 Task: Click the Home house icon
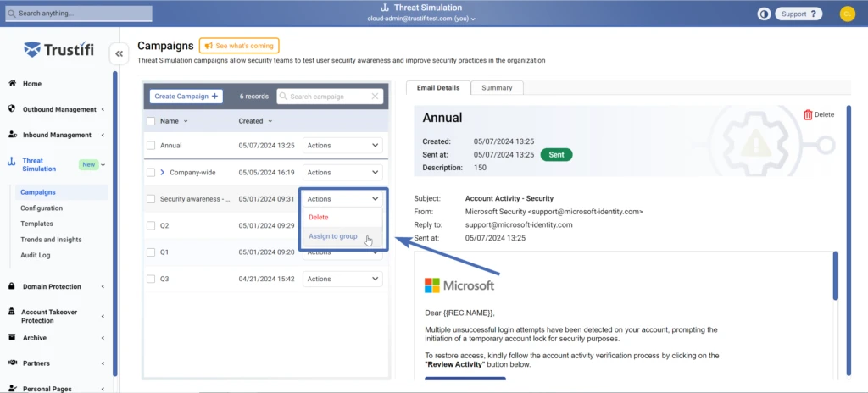tap(12, 83)
